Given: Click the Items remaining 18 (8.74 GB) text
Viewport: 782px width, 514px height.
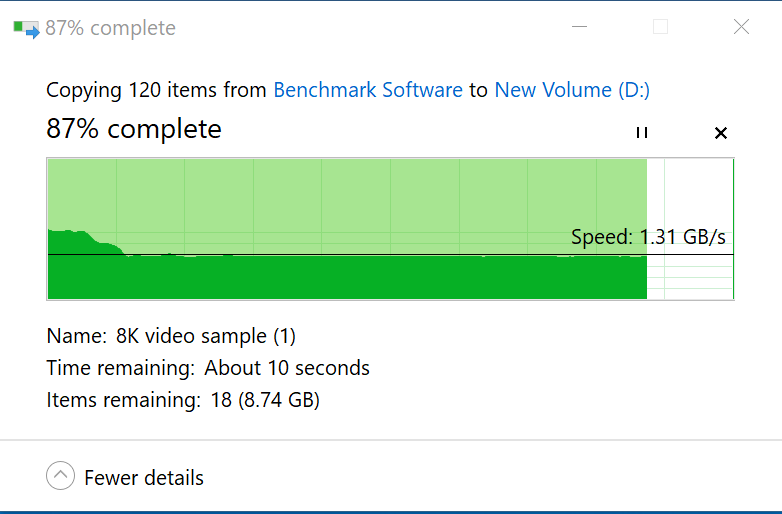Looking at the screenshot, I should point(183,400).
